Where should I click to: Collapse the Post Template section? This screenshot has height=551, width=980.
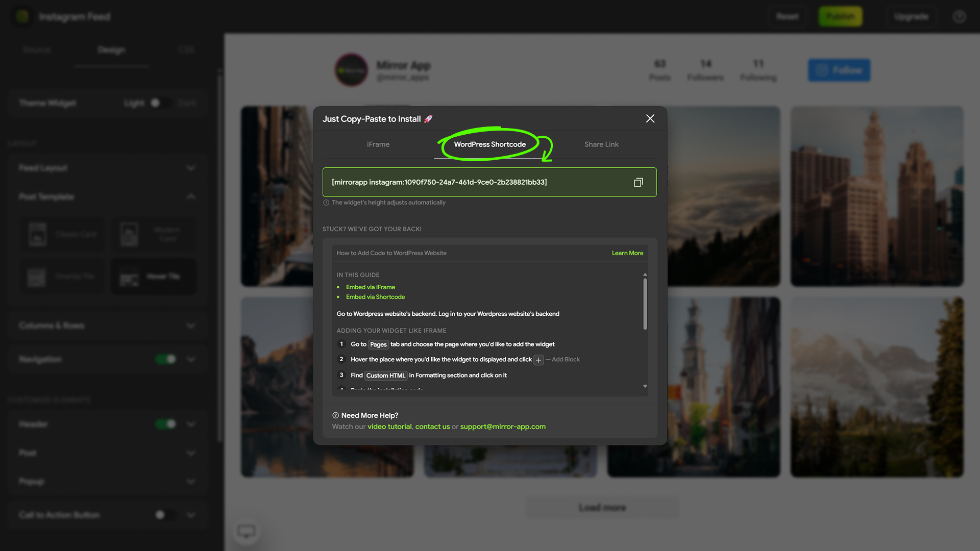click(x=191, y=197)
